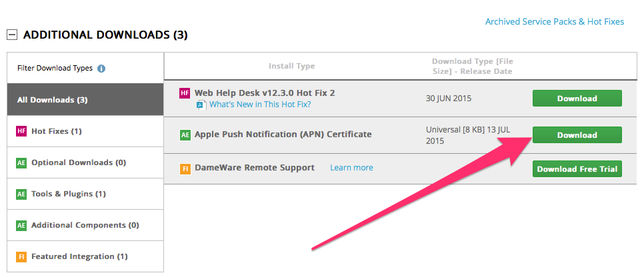Viewport: 644px width, 277px height.
Task: Click the AE icon beside Additional Components
Action: click(x=21, y=225)
